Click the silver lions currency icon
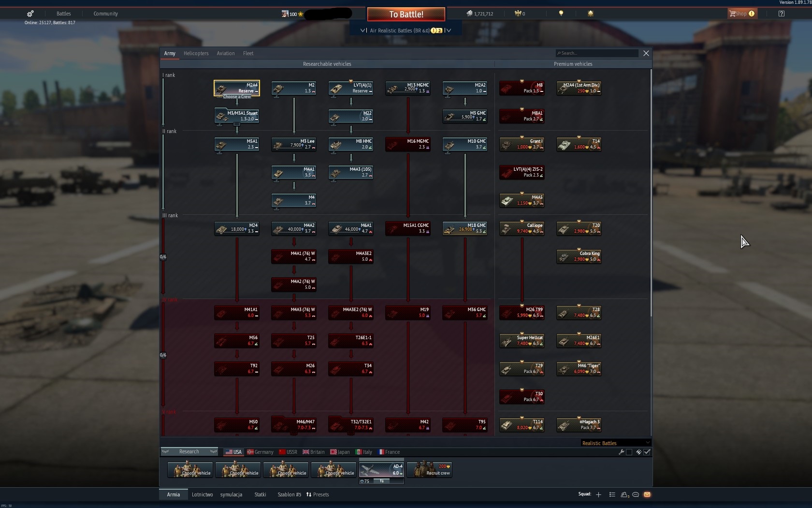 469,14
